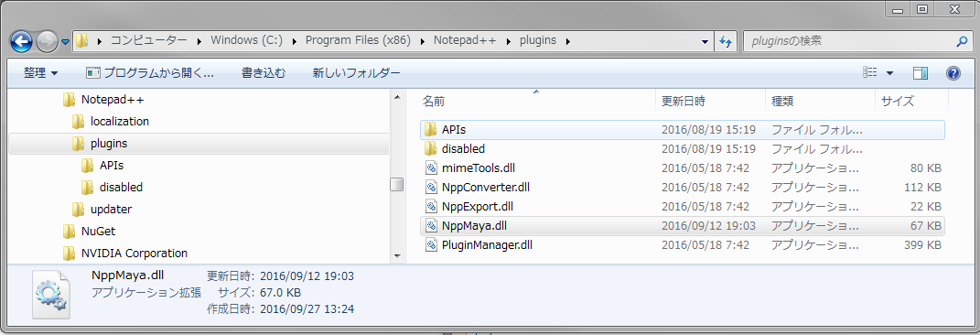Click the mimeTools.dll file icon
The height and width of the screenshot is (335, 980).
(431, 168)
